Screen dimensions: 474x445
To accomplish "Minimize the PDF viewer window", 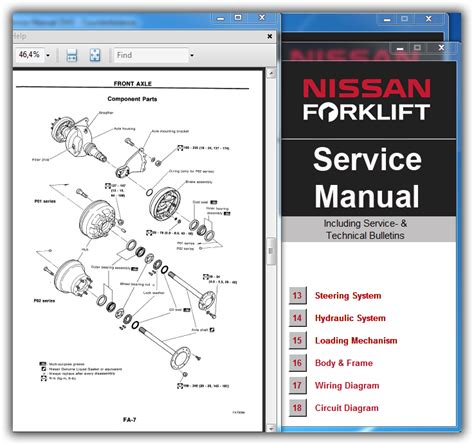I will [221, 18].
